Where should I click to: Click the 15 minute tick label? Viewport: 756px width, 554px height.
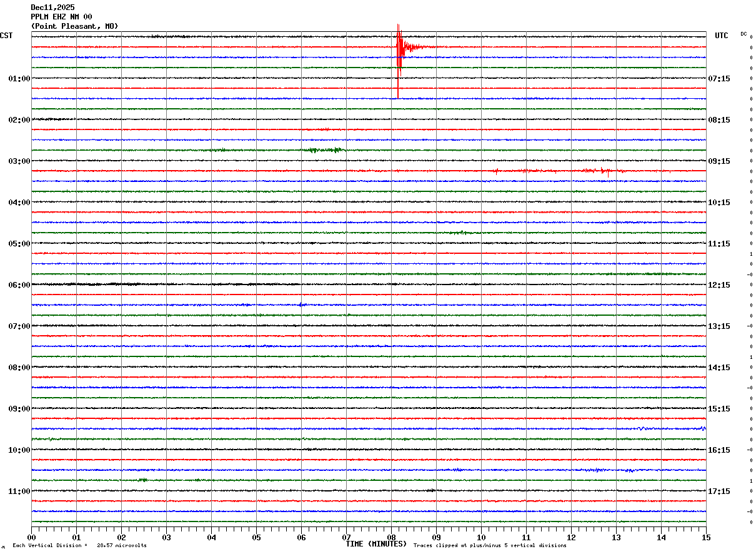click(x=706, y=538)
